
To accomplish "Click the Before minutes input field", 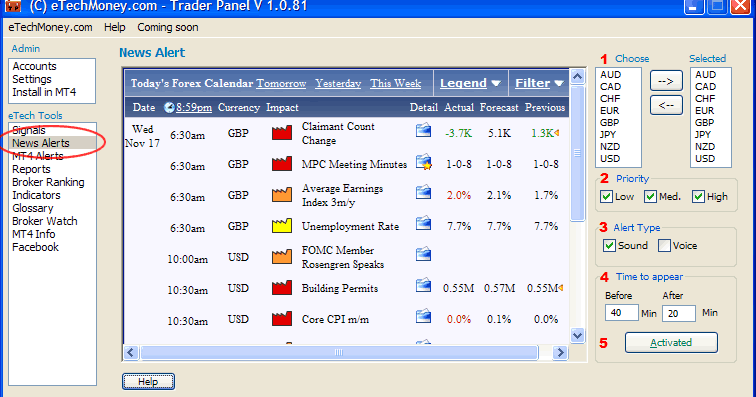I will click(x=621, y=313).
